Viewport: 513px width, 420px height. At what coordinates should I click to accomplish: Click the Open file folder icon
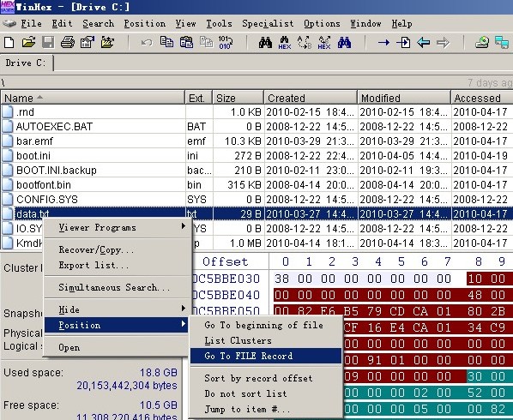coord(28,43)
